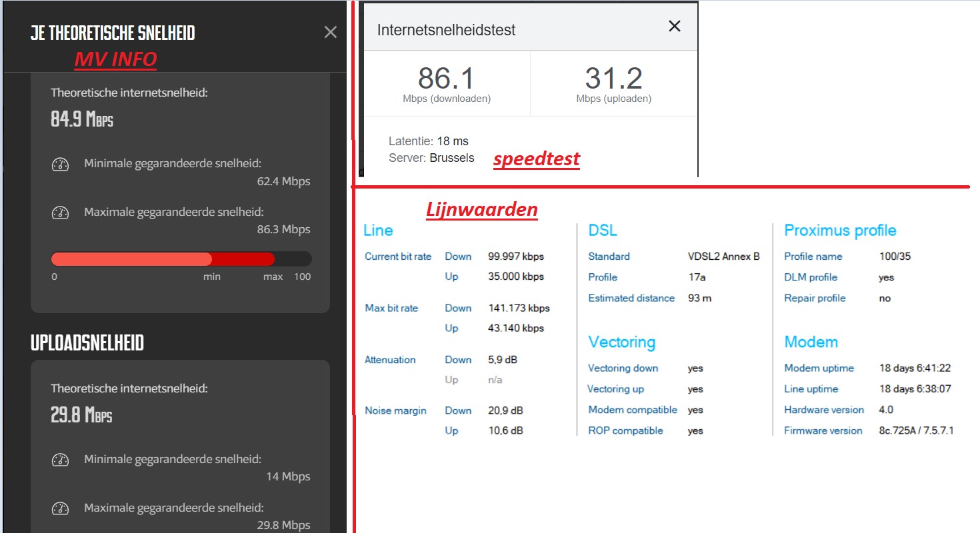980x533 pixels.
Task: Click the 'Noise margin' label
Action: point(395,410)
